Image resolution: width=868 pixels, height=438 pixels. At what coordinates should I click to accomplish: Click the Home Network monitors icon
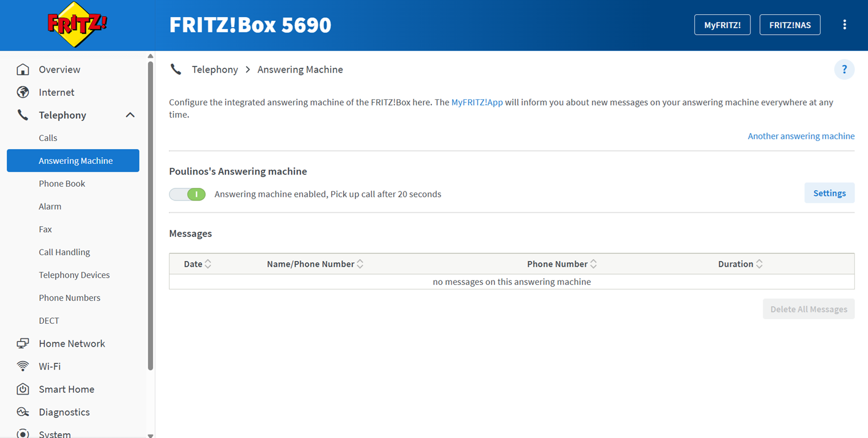pyautogui.click(x=23, y=344)
